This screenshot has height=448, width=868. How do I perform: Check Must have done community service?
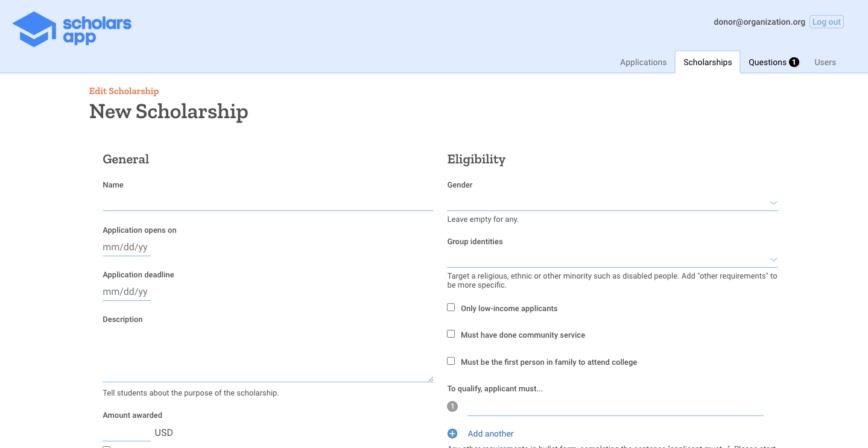click(x=451, y=333)
